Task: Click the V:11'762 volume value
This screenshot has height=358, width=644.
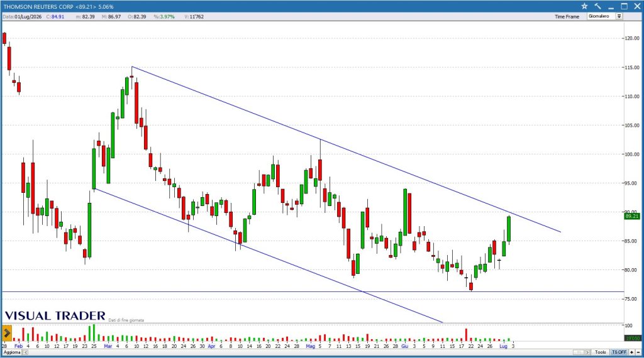Action: pos(194,17)
